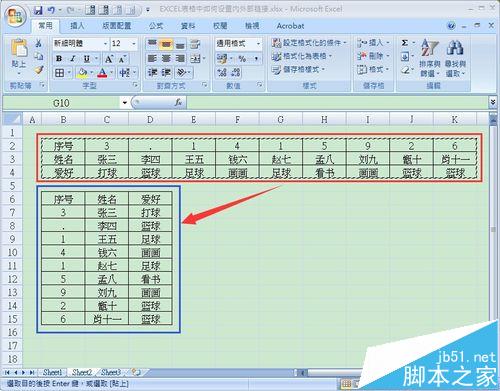Click Format cells button (格式)
The image size is (500, 391).
[373, 69]
